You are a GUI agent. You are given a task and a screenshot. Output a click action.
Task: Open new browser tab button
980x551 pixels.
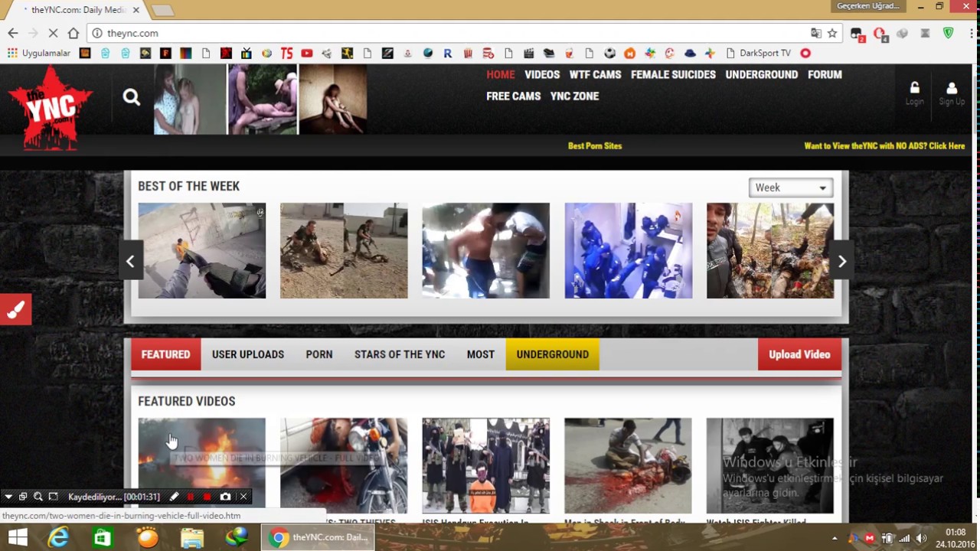pyautogui.click(x=162, y=10)
